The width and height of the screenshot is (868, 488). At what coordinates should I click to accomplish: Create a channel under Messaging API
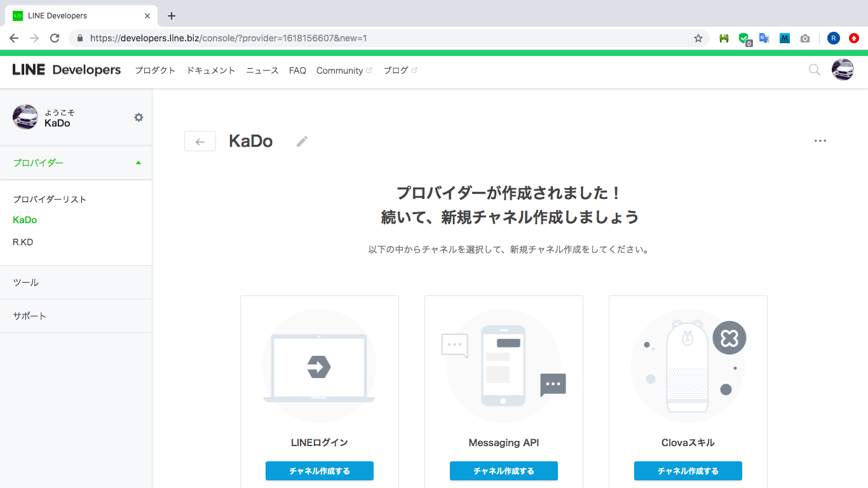pyautogui.click(x=504, y=471)
